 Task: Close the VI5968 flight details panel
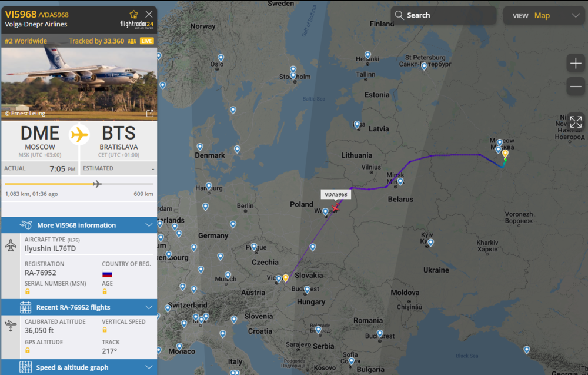click(149, 14)
